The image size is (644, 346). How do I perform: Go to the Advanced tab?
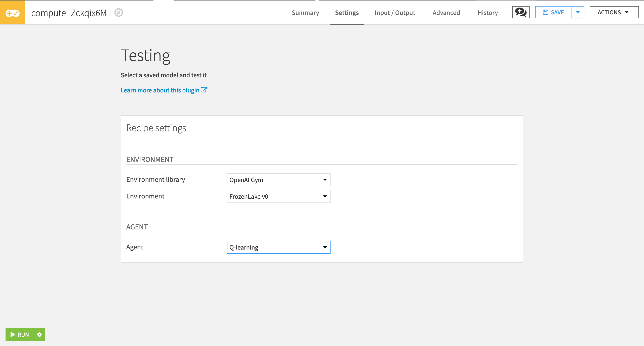point(446,13)
